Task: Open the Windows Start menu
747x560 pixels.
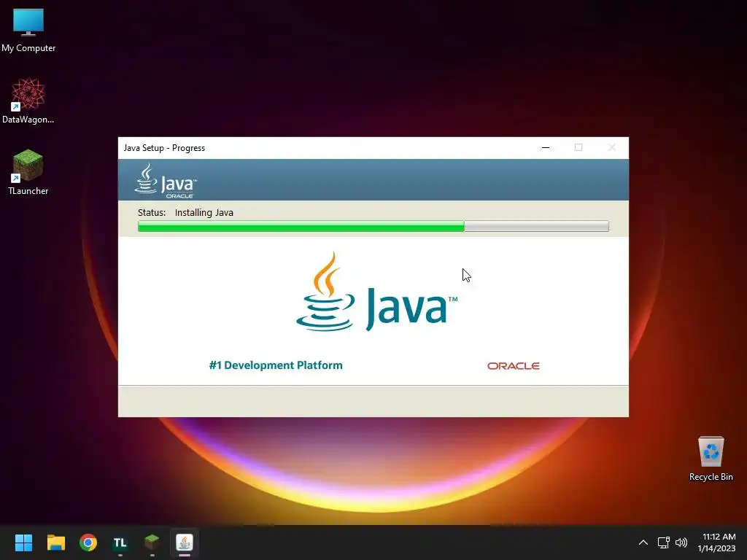Action: (x=23, y=542)
